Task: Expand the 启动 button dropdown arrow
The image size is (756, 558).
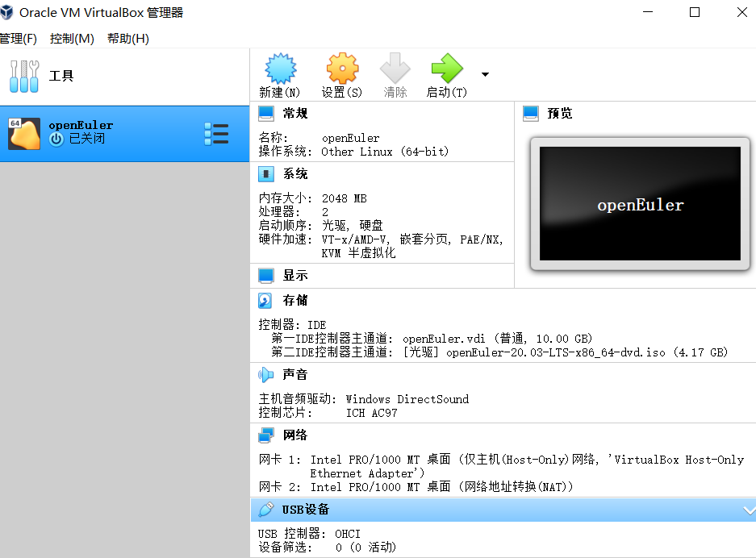Action: point(484,74)
